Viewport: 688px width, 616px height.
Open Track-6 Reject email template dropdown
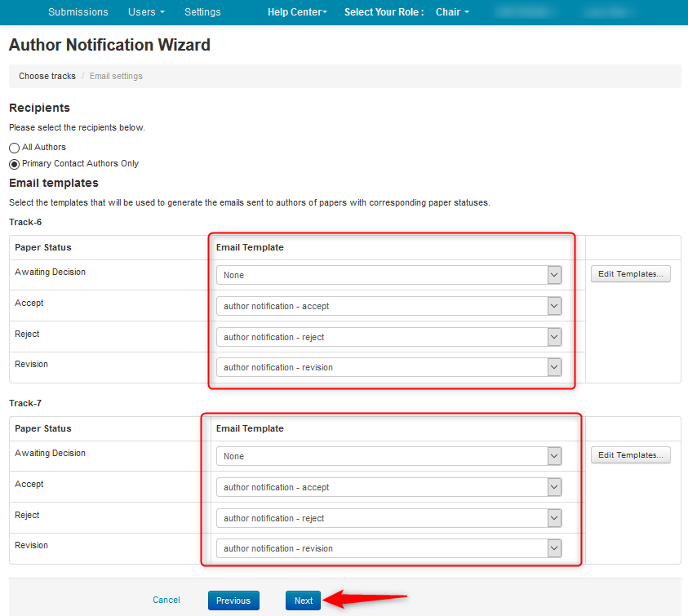(388, 337)
